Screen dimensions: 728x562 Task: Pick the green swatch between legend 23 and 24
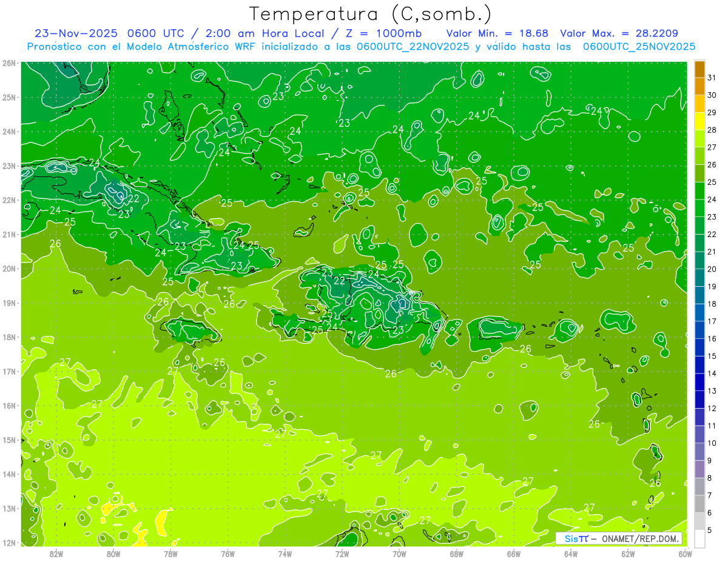pyautogui.click(x=700, y=209)
